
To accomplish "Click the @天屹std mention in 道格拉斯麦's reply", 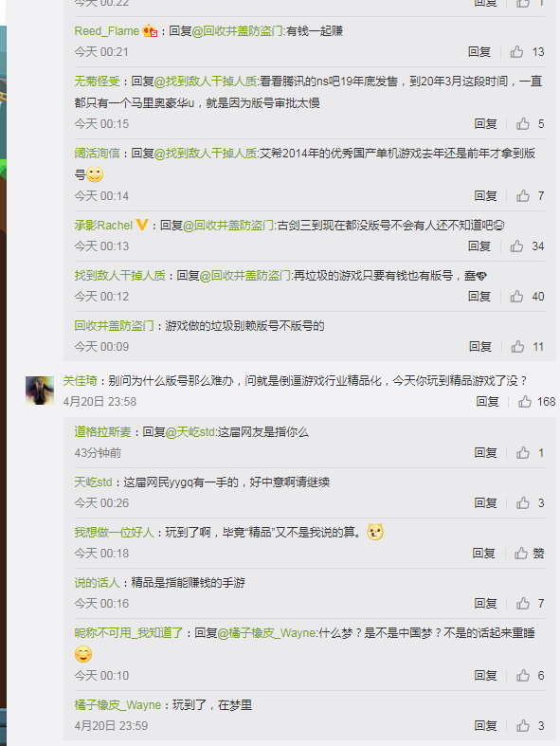I will [x=190, y=431].
